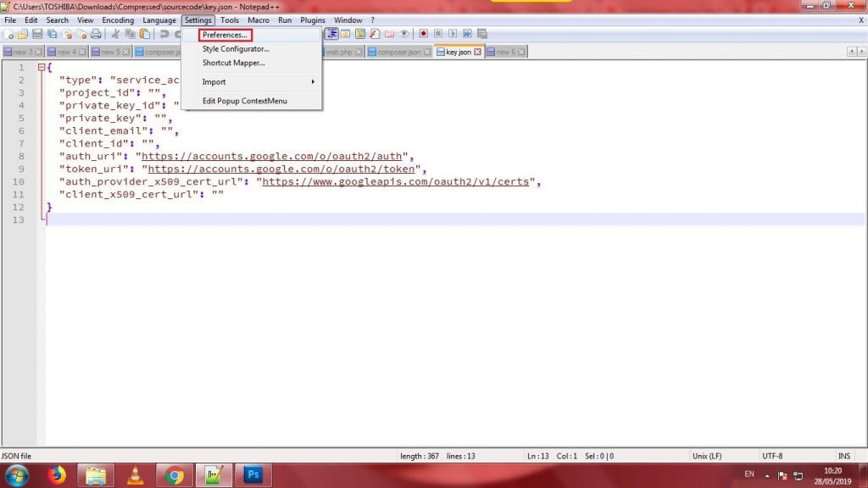Open the ? help menu
Image resolution: width=868 pixels, height=488 pixels.
coord(373,20)
